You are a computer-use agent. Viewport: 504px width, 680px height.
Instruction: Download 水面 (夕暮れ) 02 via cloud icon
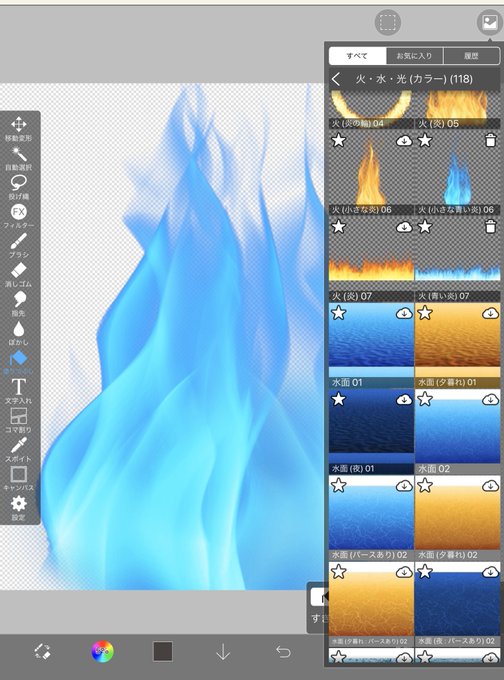coord(491,486)
